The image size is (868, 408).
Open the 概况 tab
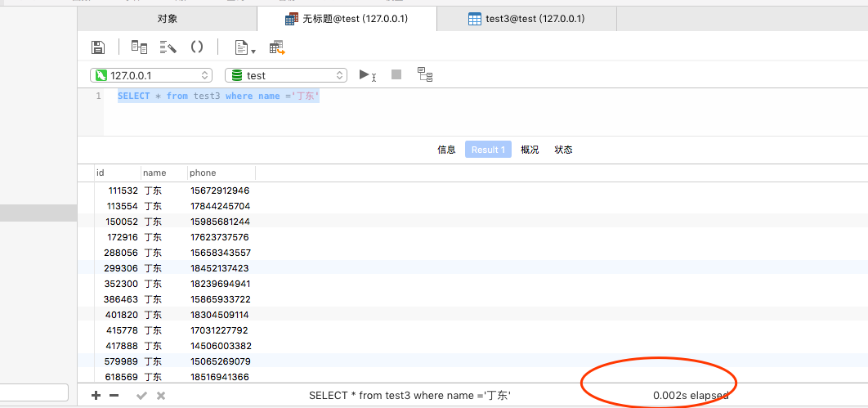(530, 150)
